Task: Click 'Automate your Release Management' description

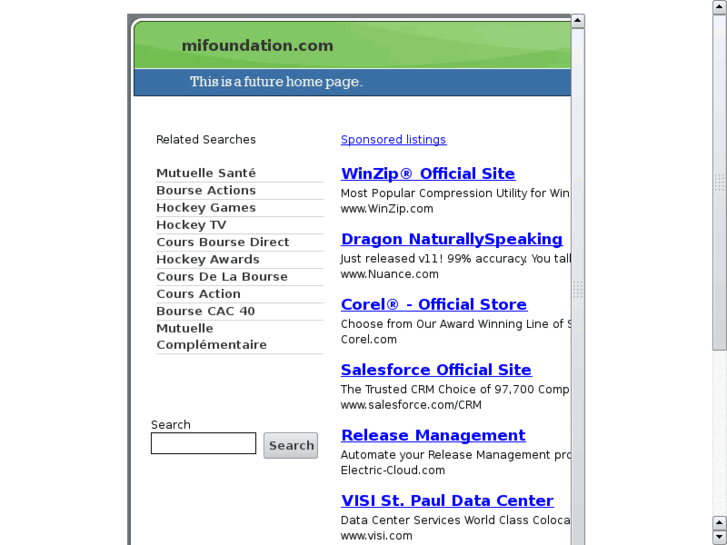Action: [455, 455]
